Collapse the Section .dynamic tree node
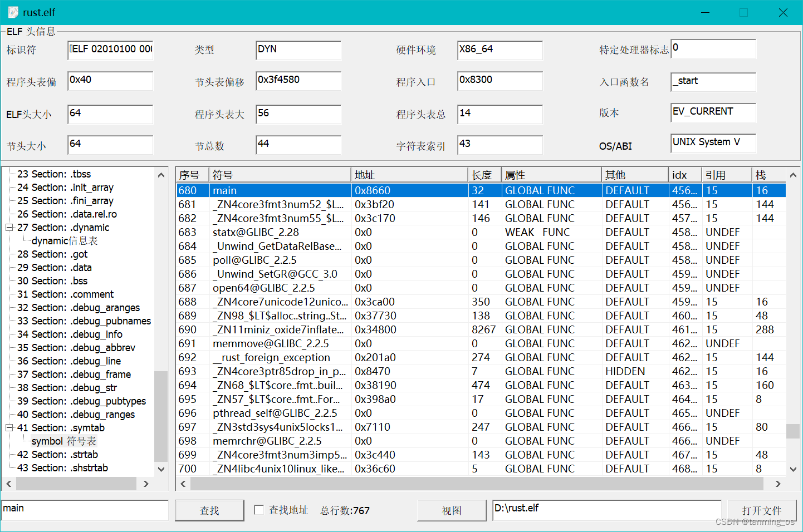The image size is (803, 532). click(x=8, y=228)
